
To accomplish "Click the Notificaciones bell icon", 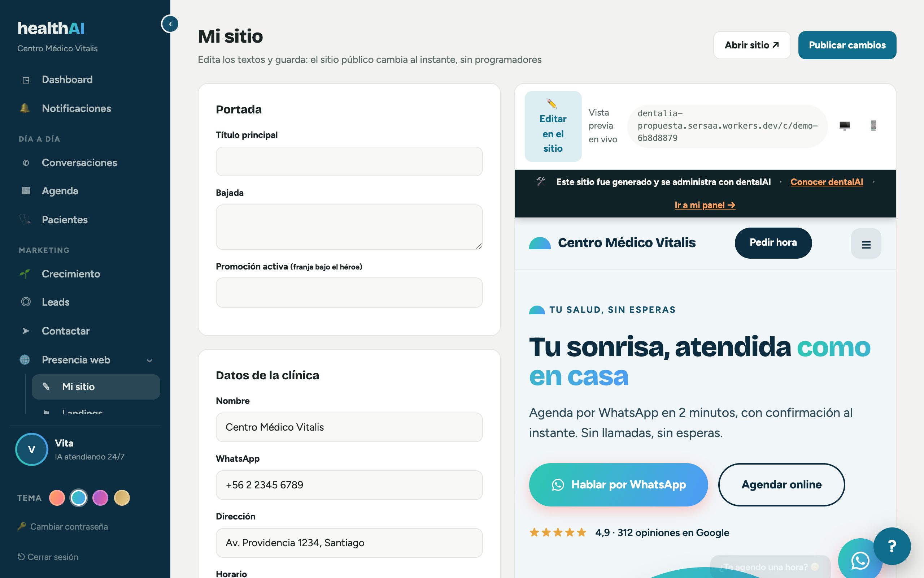I will tap(25, 109).
